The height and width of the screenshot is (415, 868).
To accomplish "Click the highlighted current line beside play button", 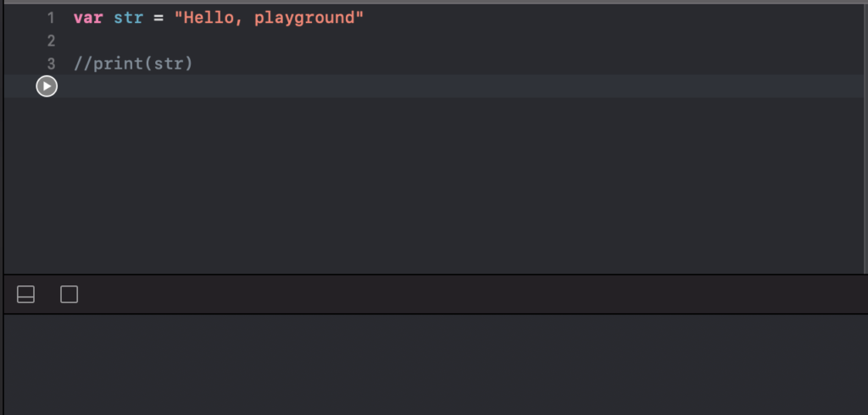I will (459, 86).
